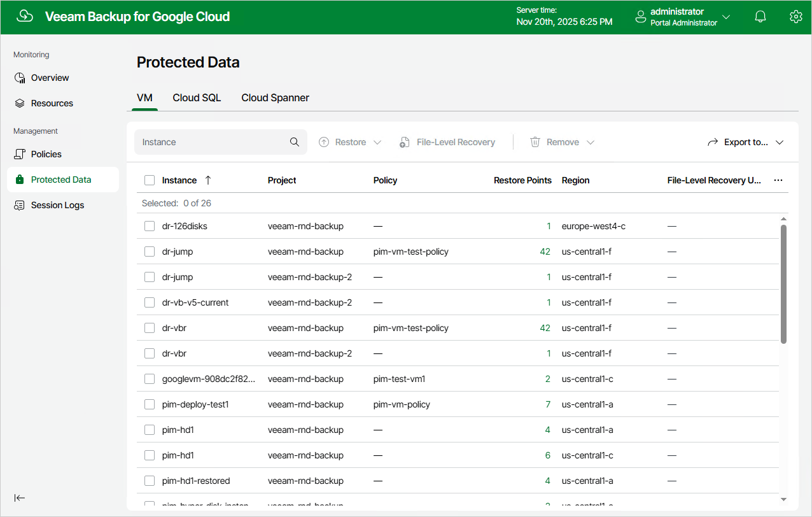Click the dr-vb-v5-current instance name

click(195, 302)
